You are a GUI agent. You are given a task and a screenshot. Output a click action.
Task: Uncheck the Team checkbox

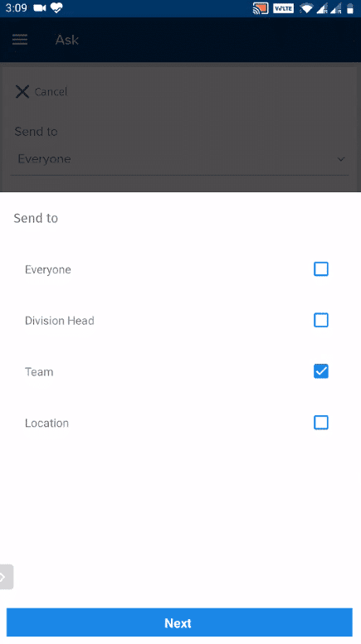[x=320, y=371]
